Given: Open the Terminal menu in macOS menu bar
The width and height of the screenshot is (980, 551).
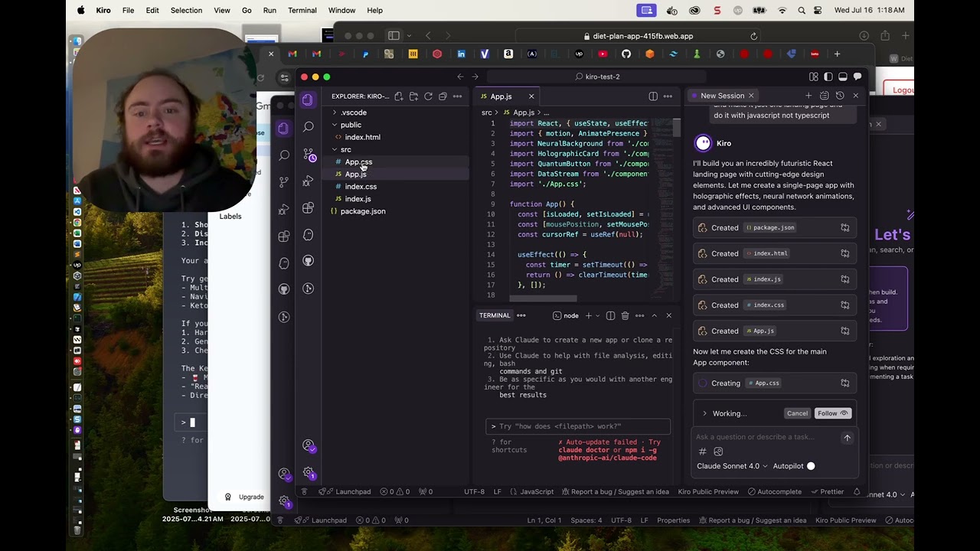Looking at the screenshot, I should point(302,10).
